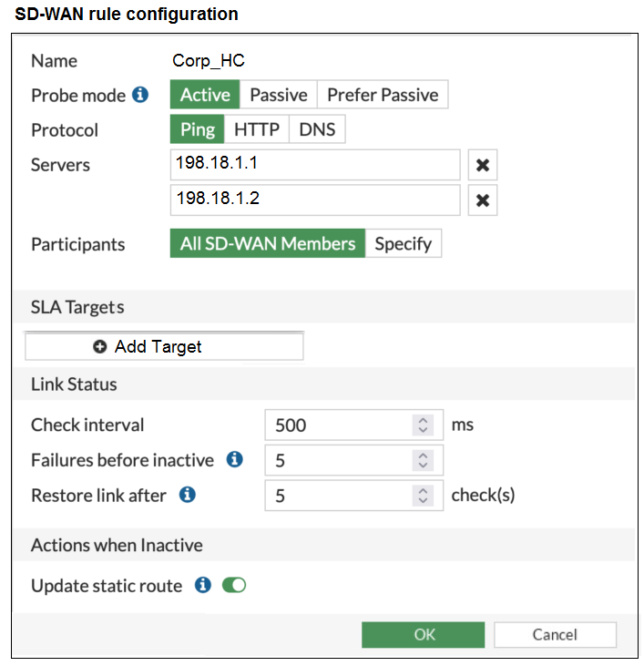Viewport: 644px width, 666px height.
Task: Show the Failures before inactive info tooltip
Action: 234,459
